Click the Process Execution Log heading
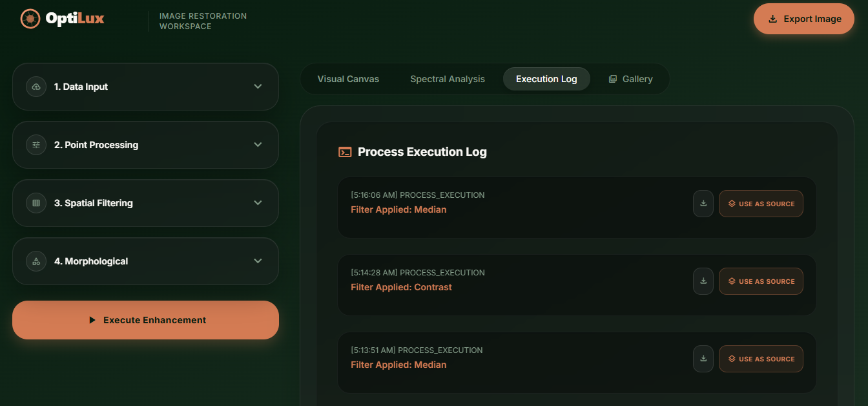Image resolution: width=868 pixels, height=406 pixels. tap(422, 152)
